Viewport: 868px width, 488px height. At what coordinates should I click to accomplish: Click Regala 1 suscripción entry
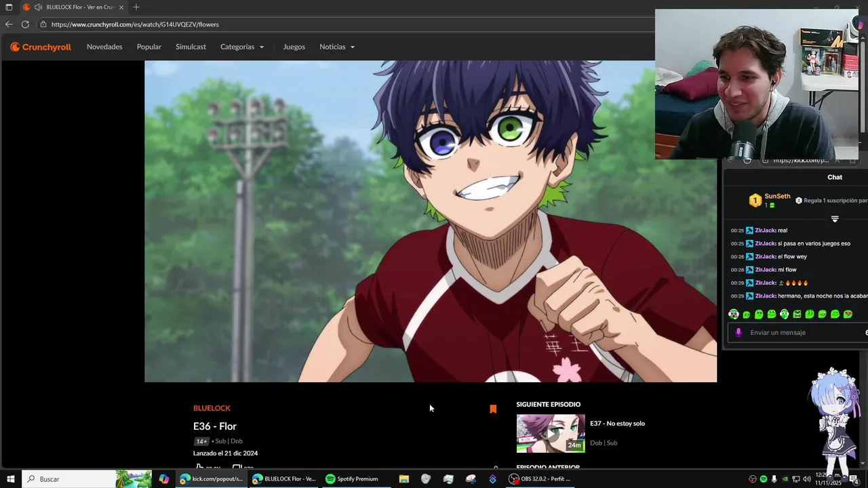point(831,201)
